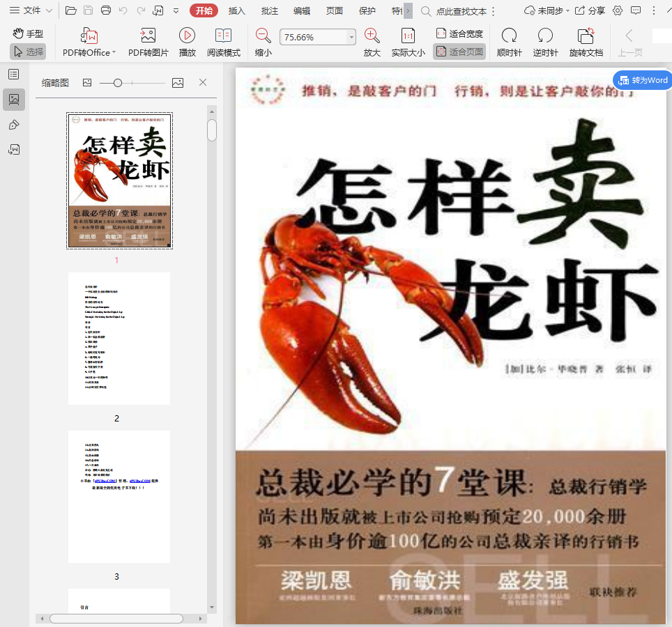Rotate page clockwise with 顺时针

[509, 37]
